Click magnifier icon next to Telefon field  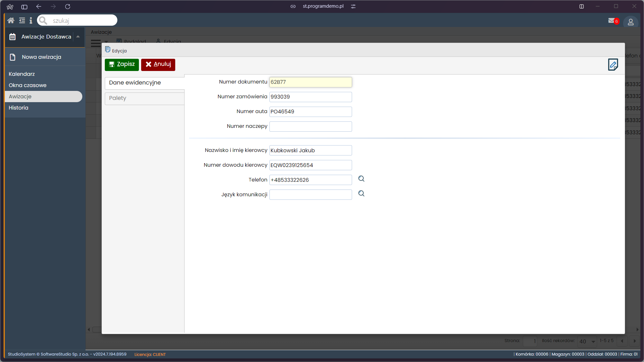(x=361, y=179)
